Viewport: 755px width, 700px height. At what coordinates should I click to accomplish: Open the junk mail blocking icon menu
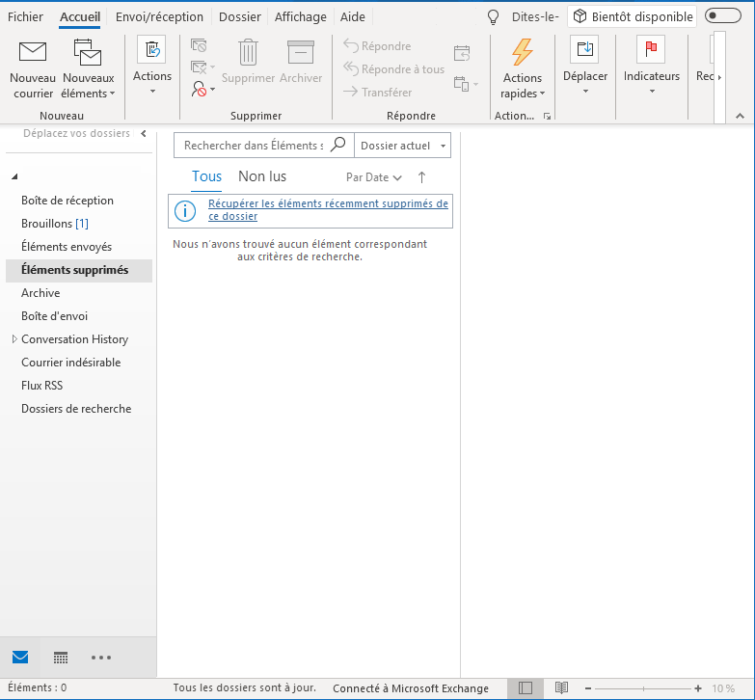pos(202,89)
